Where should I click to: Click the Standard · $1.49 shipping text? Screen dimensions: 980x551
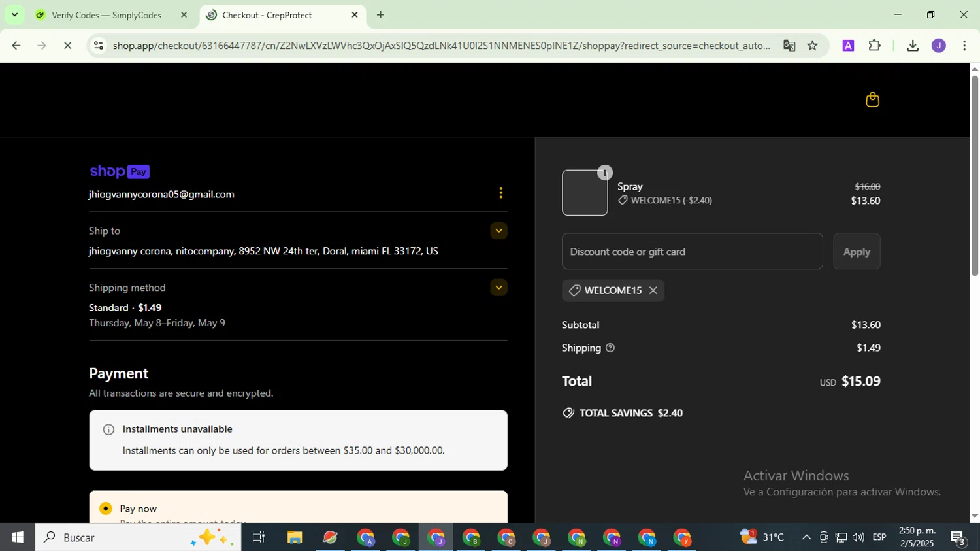click(x=125, y=308)
